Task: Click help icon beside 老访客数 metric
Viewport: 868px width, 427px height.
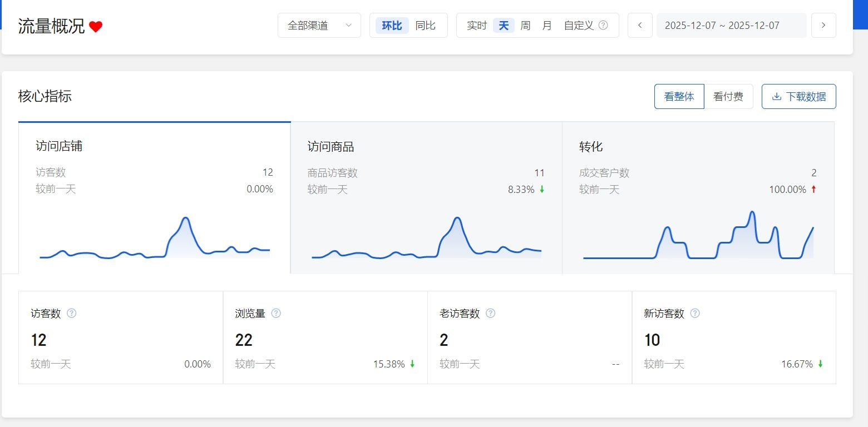Action: click(490, 313)
